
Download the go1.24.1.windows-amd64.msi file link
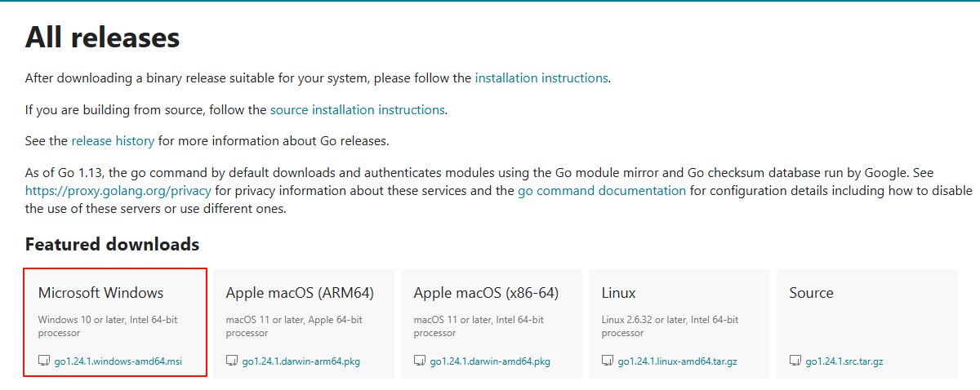[118, 361]
